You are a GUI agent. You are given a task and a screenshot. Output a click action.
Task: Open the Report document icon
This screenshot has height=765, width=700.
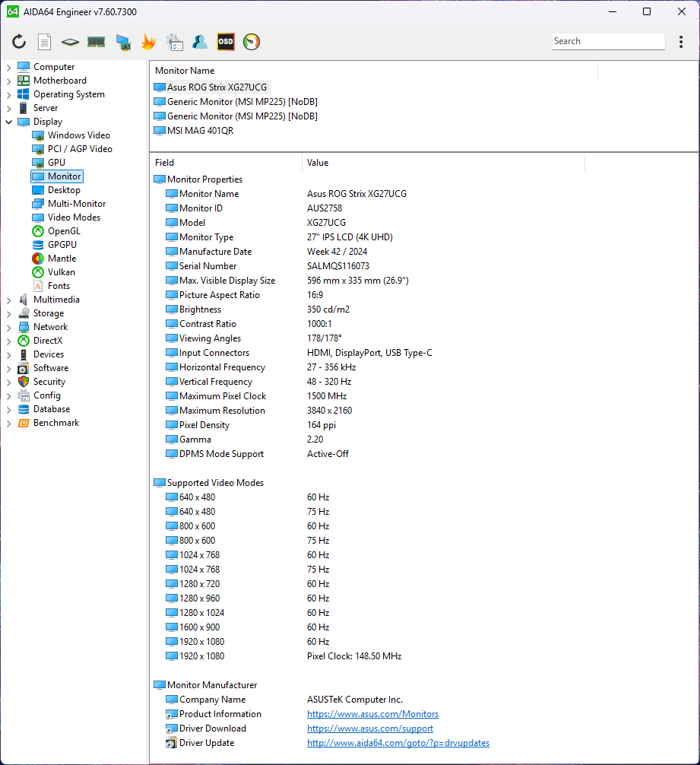point(44,42)
